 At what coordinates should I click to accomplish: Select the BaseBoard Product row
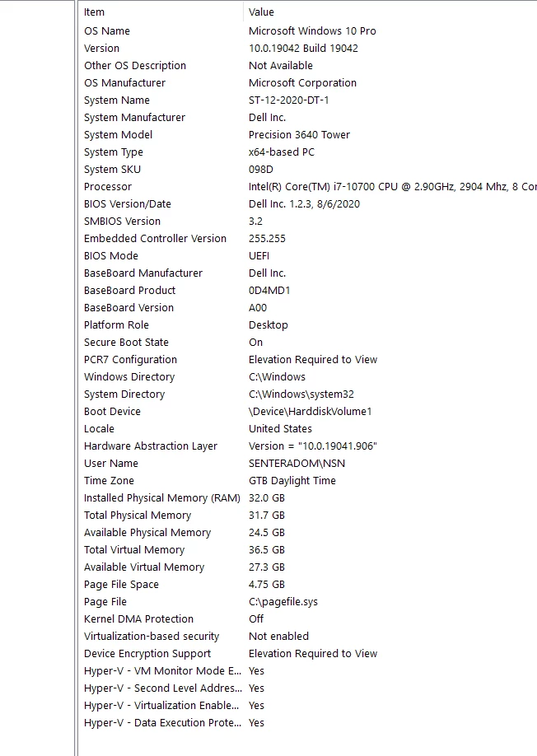(x=129, y=291)
